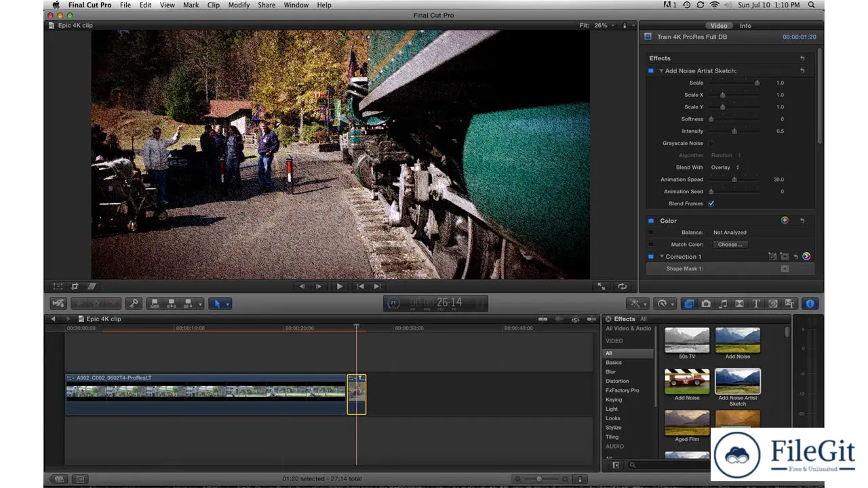Open the Timeline Index list button
Screen dimensions: 868x488
click(81, 479)
